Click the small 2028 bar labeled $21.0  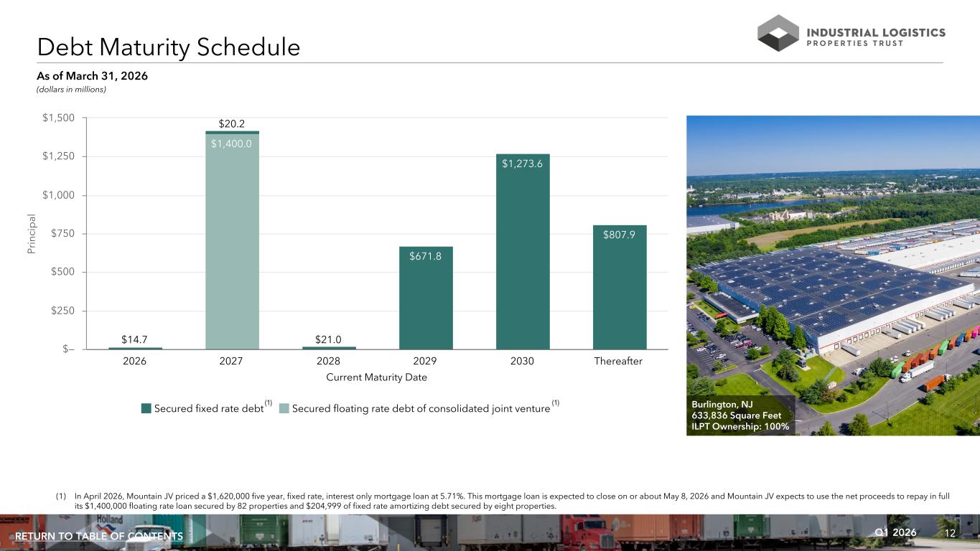(x=329, y=348)
